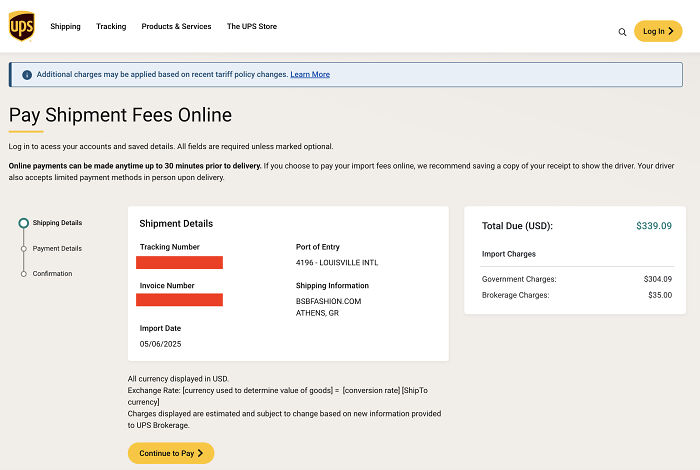Select the Confirmation step circle
Viewport: 700px width, 470px height.
pos(24,273)
